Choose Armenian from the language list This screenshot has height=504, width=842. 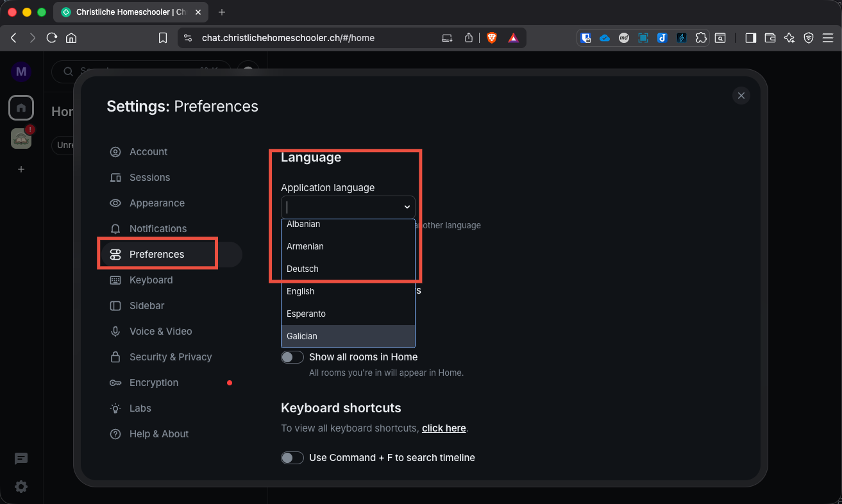(348, 246)
